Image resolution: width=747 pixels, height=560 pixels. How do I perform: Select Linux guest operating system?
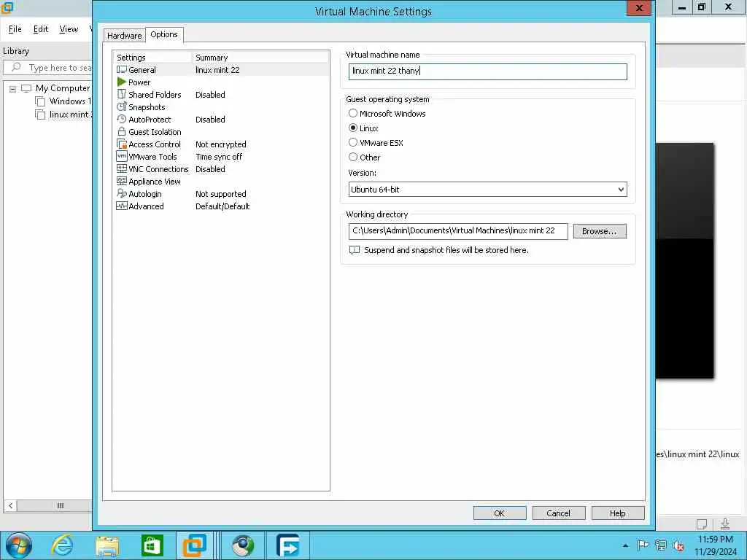(353, 128)
